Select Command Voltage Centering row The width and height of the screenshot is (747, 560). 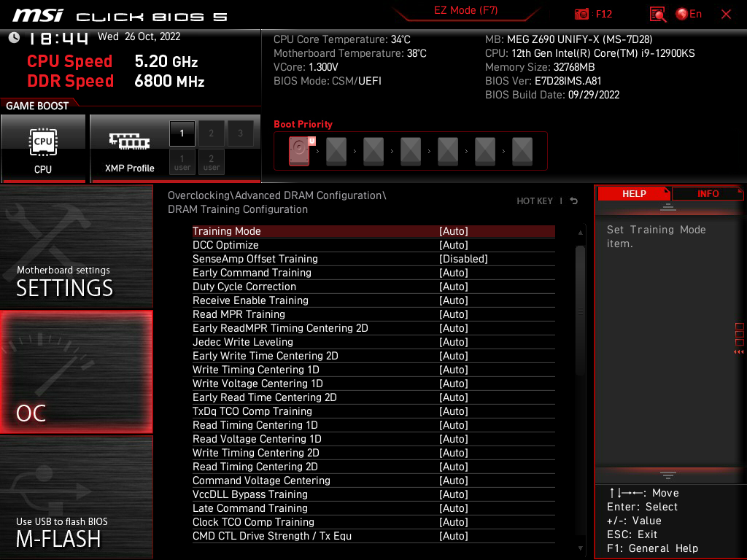click(x=373, y=481)
